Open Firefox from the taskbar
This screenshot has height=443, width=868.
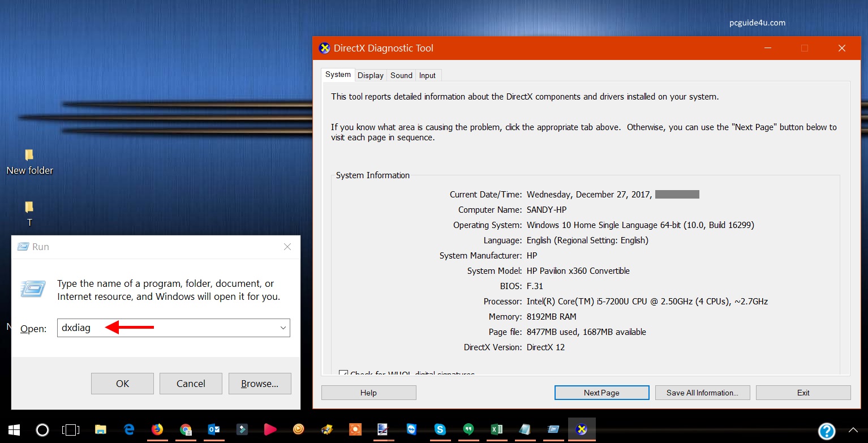pos(157,430)
